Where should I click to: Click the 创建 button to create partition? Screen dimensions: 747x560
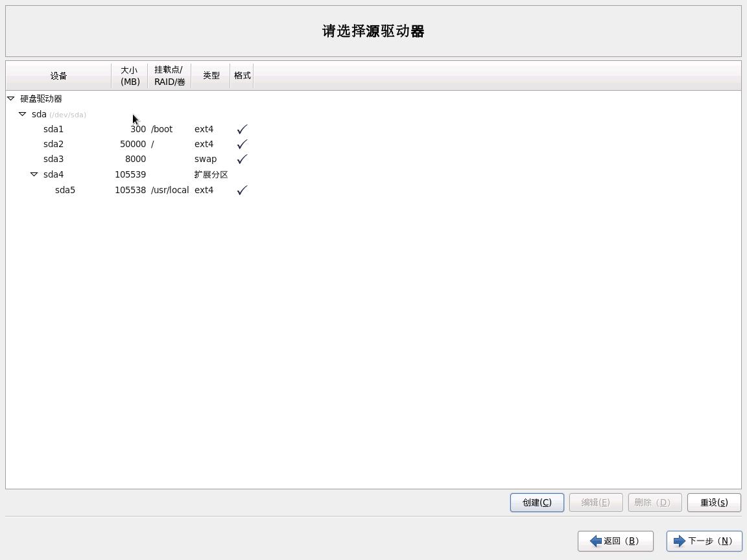536,502
